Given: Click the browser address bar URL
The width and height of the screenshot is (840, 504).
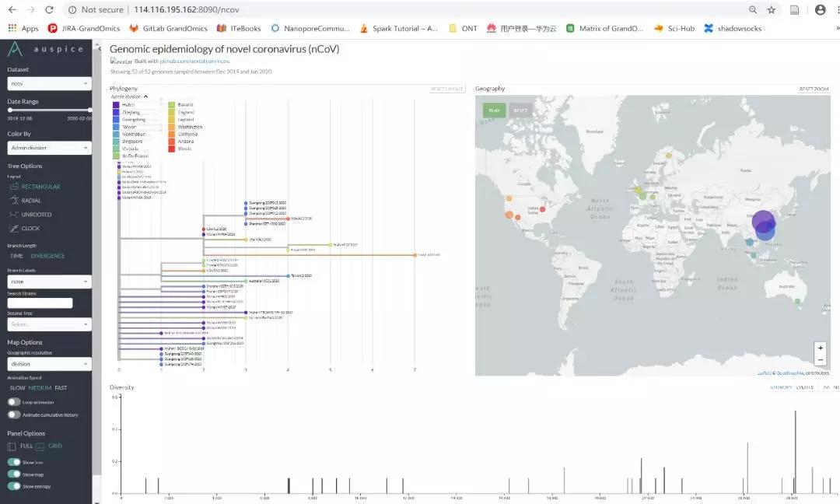Looking at the screenshot, I should tap(187, 9).
